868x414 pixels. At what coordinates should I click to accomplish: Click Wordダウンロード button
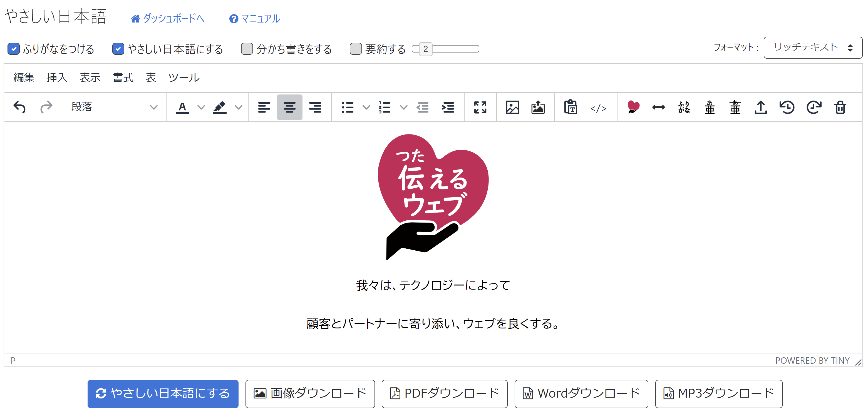[581, 393]
